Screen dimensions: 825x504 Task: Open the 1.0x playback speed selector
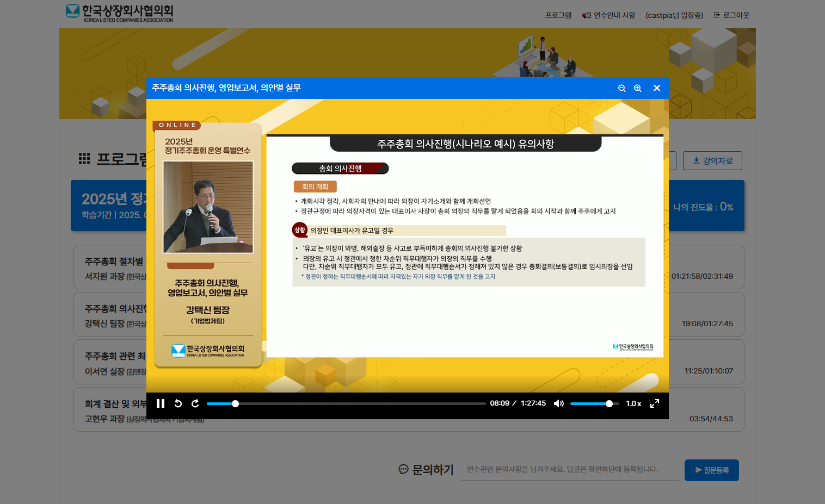[633, 403]
